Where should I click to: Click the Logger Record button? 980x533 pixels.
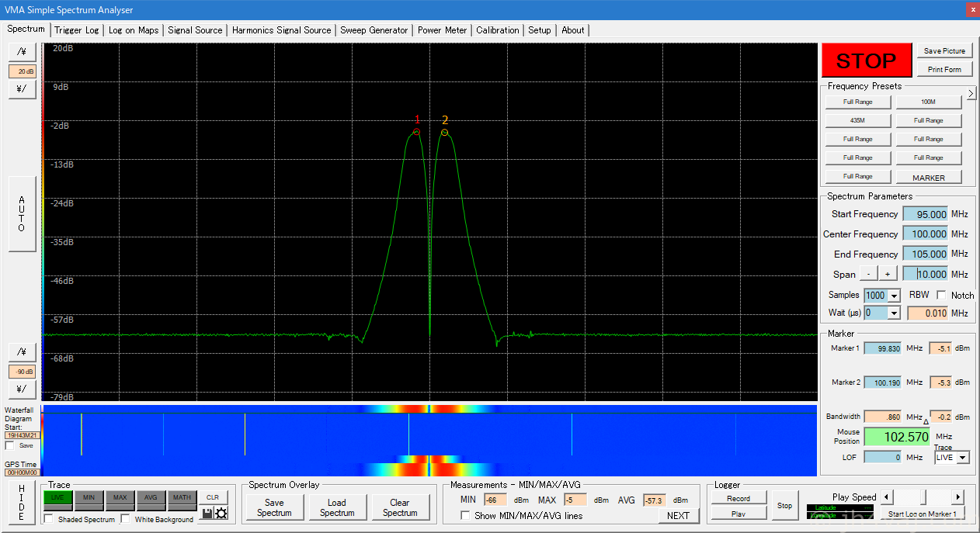click(x=738, y=498)
